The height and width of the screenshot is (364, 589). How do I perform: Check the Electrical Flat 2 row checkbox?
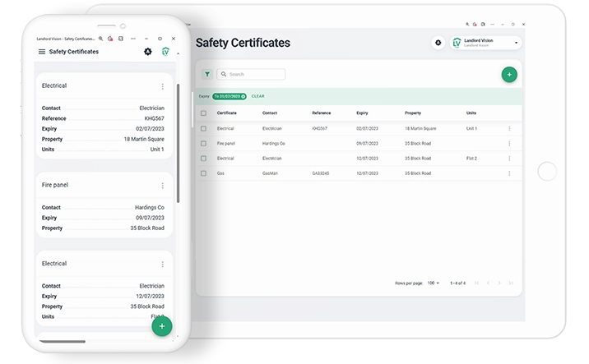click(203, 159)
